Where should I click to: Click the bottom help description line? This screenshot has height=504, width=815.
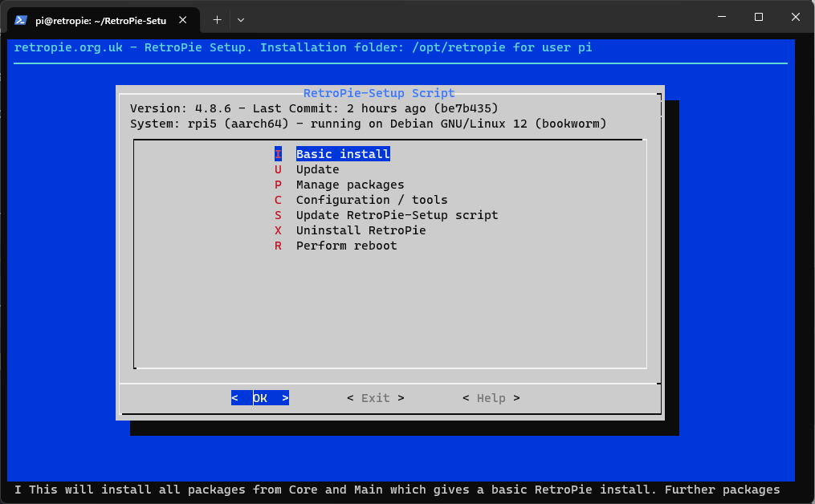point(397,490)
